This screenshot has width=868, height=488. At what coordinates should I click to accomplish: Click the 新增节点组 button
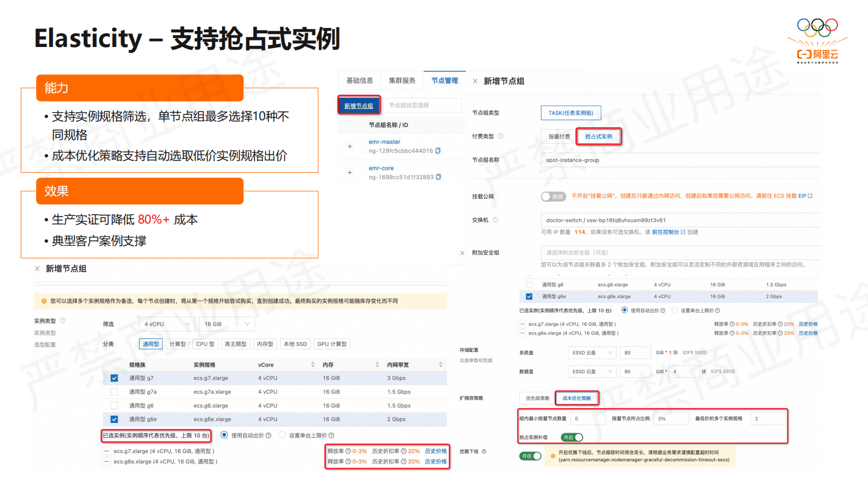[x=359, y=105]
